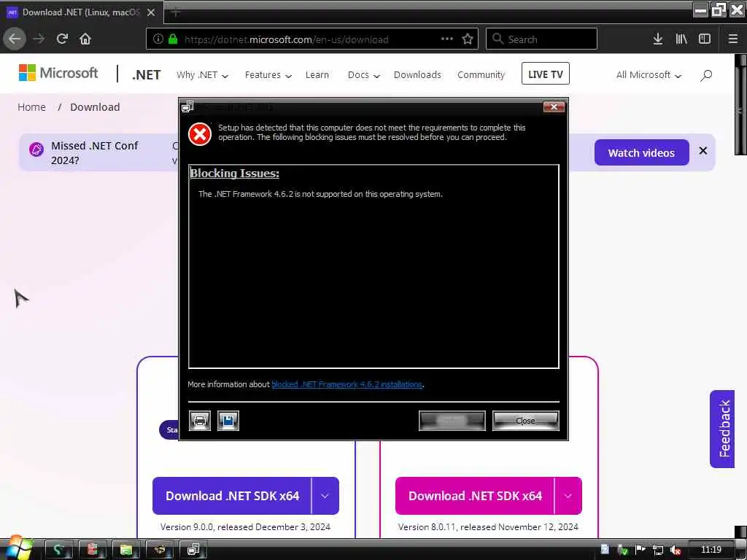Viewport: 747px width, 560px height.
Task: Open the Learn nav item
Action: [x=317, y=75]
